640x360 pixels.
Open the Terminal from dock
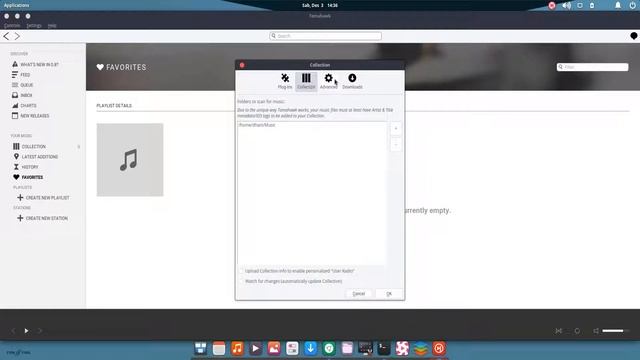(x=384, y=348)
